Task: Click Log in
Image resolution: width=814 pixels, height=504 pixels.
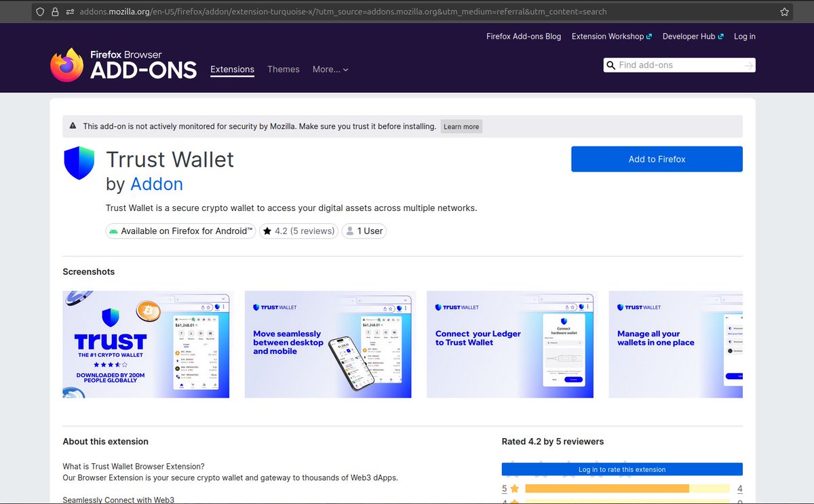Action: (x=745, y=37)
